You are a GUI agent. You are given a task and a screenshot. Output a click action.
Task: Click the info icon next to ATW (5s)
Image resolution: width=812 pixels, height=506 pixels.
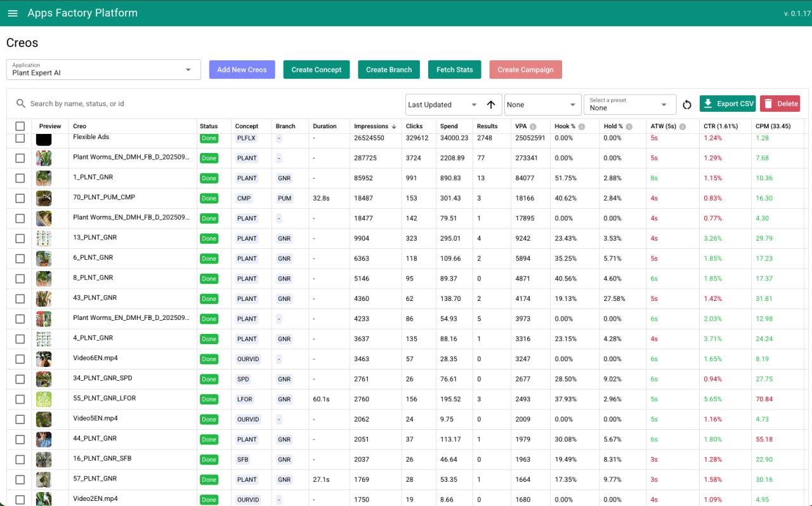coord(683,126)
